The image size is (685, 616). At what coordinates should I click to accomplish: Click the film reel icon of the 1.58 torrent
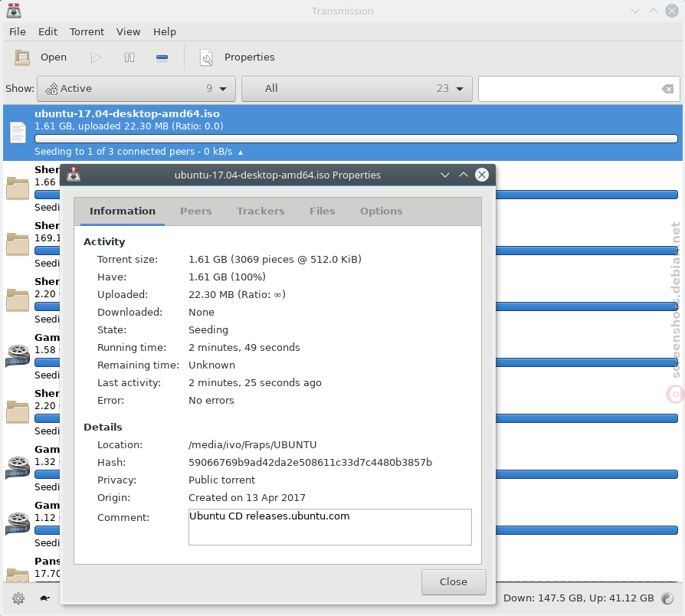click(18, 356)
